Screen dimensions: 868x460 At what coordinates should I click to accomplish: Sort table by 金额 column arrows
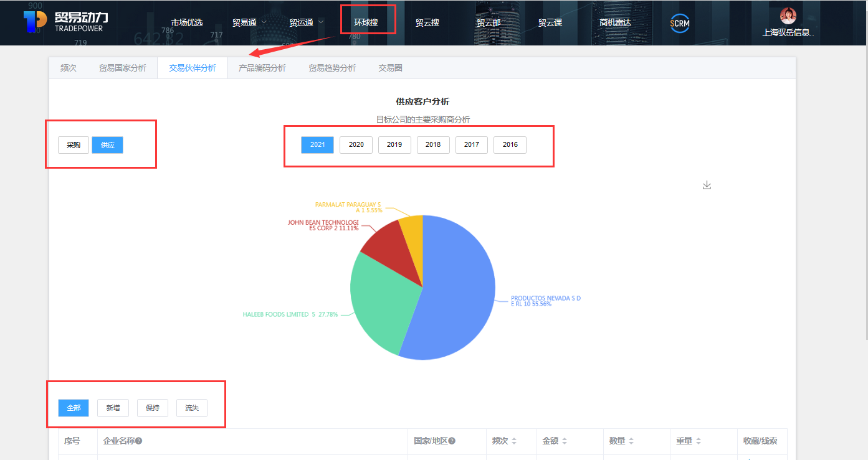click(x=564, y=441)
